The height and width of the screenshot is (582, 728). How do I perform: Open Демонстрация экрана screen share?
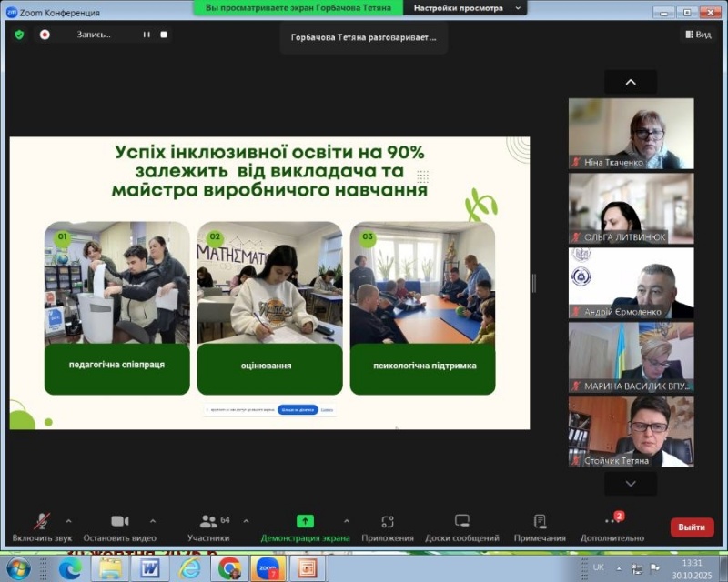(x=305, y=521)
